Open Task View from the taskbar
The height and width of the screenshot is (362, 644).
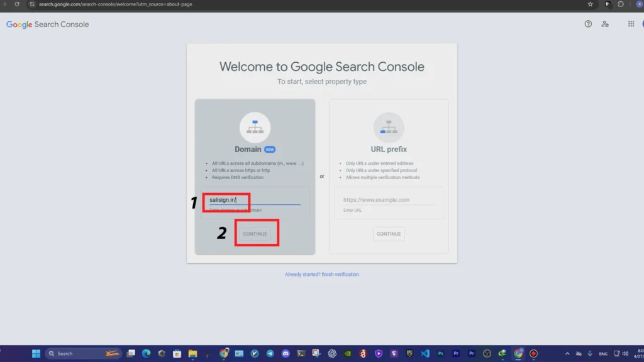coord(131,353)
